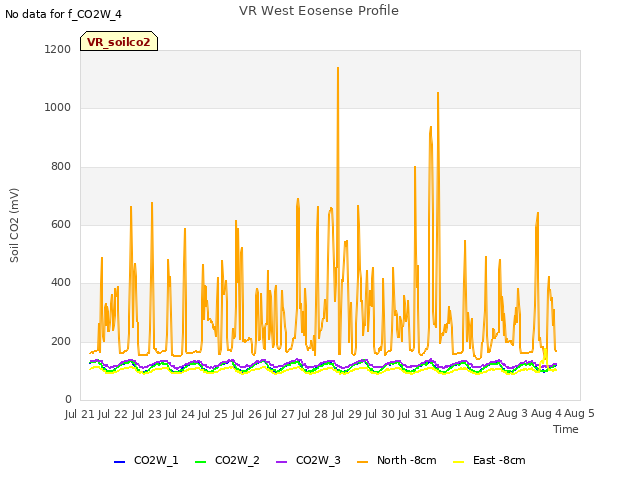Click the green CO2W_2 legend color marker

[200, 462]
